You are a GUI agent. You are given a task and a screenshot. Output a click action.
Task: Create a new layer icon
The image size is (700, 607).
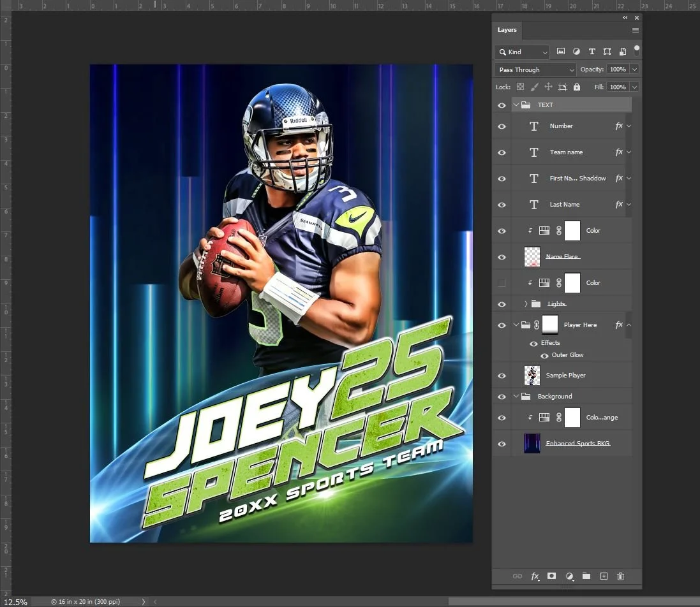(604, 576)
